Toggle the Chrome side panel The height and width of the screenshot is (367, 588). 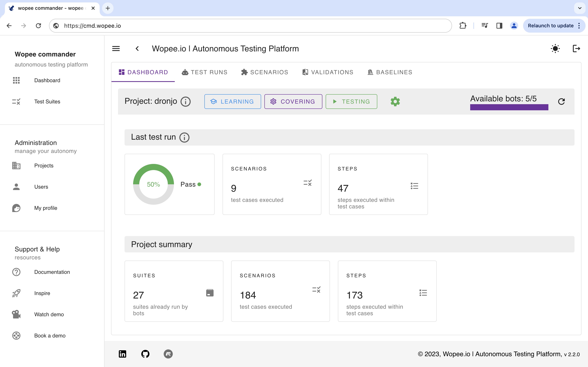499,26
